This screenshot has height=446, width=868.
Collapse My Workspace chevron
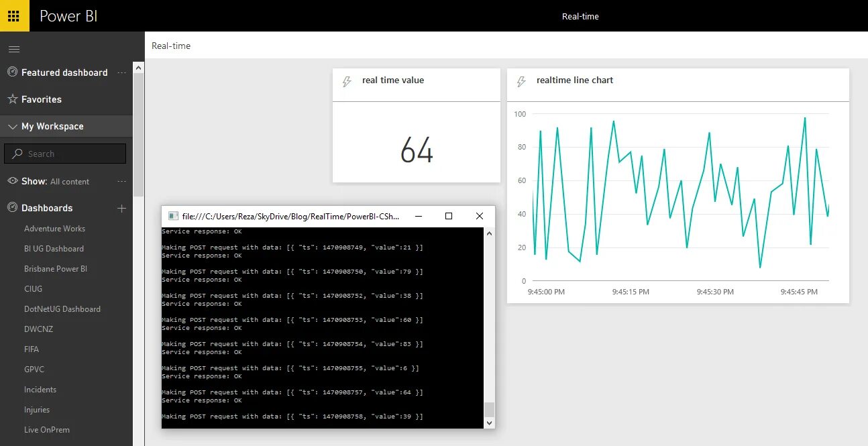(x=12, y=126)
